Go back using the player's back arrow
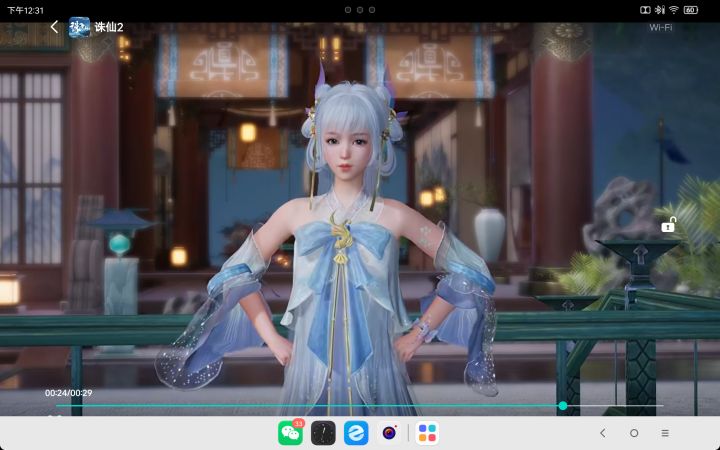Image resolution: width=720 pixels, height=450 pixels. click(x=54, y=27)
